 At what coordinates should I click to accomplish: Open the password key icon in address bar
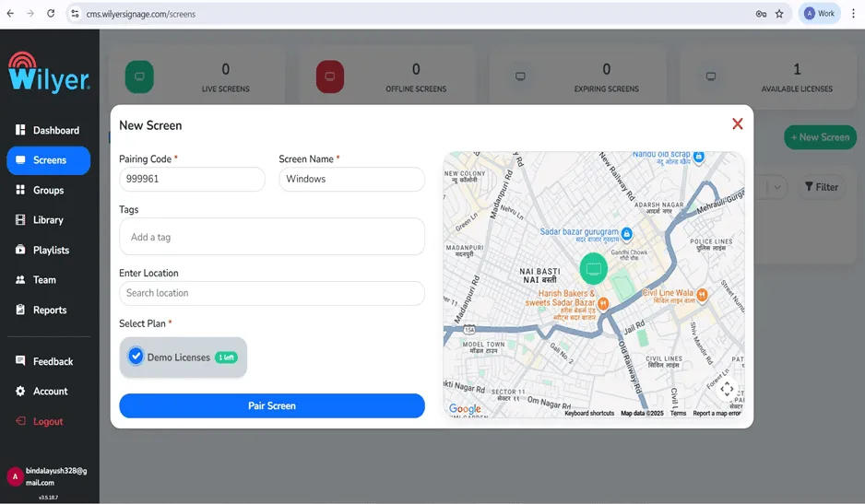[761, 14]
